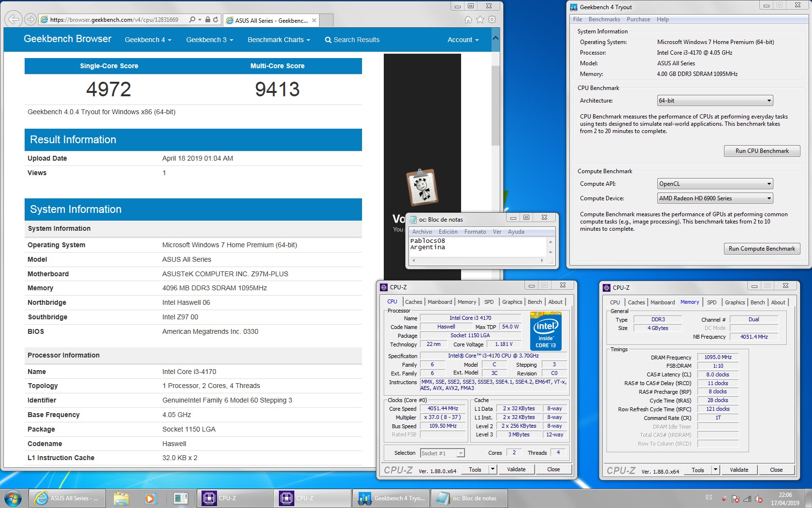Switch to Caches tab in left CPU-Z window
This screenshot has width=812, height=508.
point(413,302)
